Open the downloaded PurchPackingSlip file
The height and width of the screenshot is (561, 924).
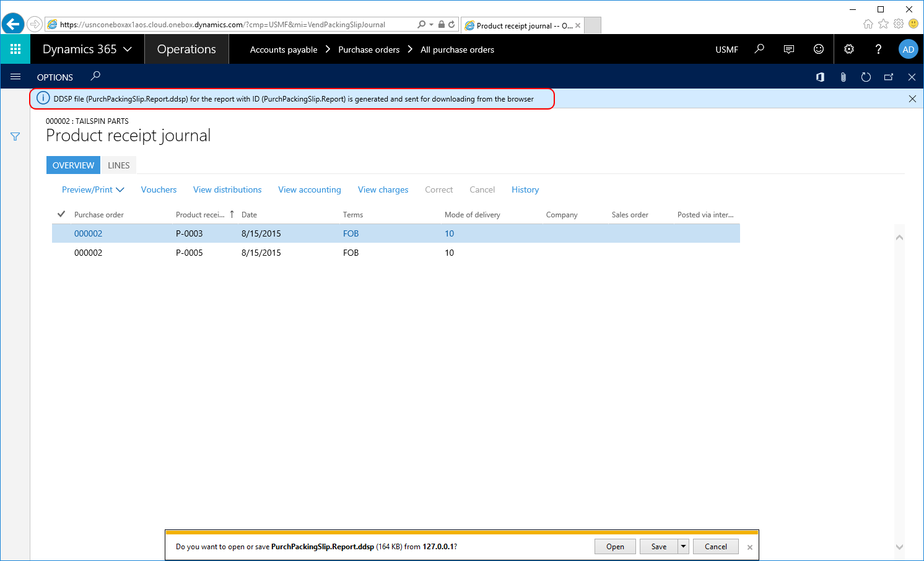pyautogui.click(x=615, y=546)
